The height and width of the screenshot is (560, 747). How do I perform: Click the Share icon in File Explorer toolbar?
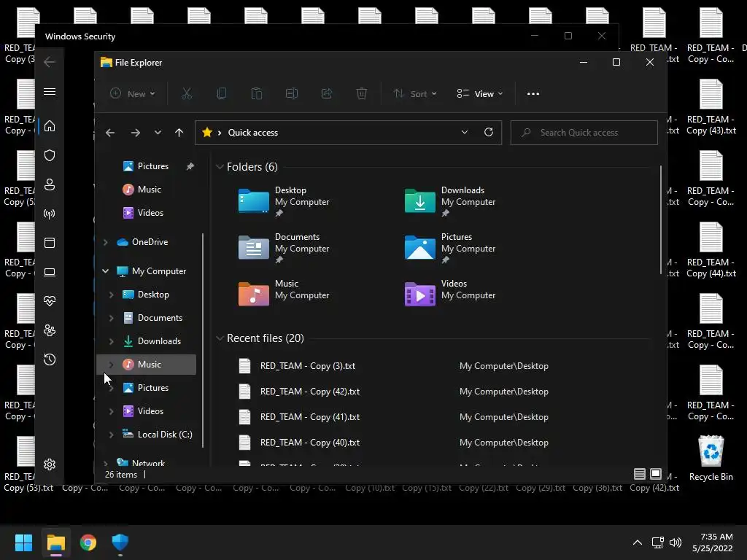click(x=327, y=94)
